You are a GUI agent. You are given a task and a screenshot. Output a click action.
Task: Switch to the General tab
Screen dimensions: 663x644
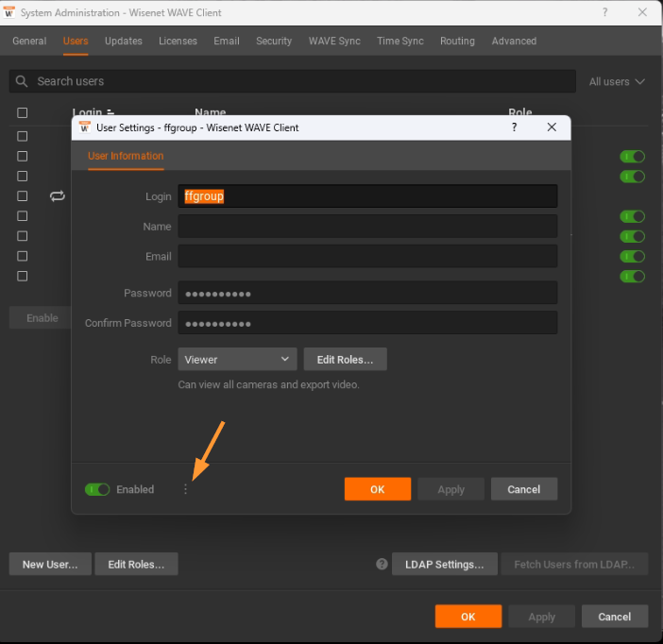click(x=29, y=41)
